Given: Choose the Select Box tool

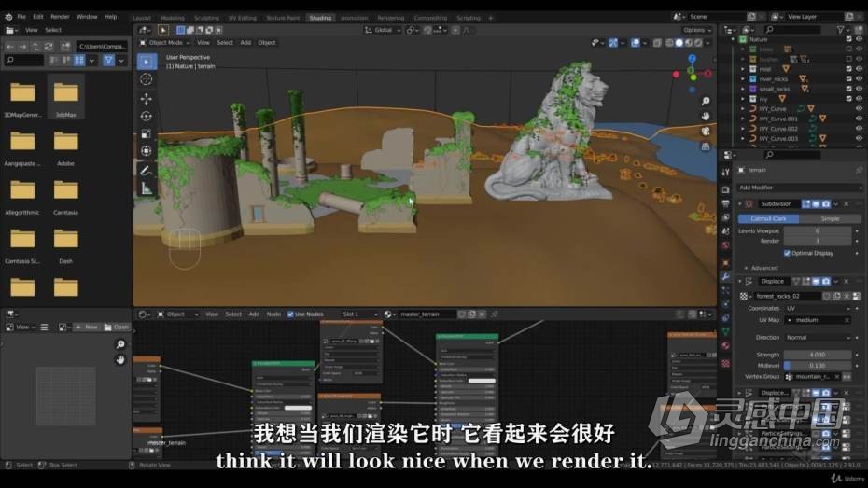Looking at the screenshot, I should tap(147, 62).
